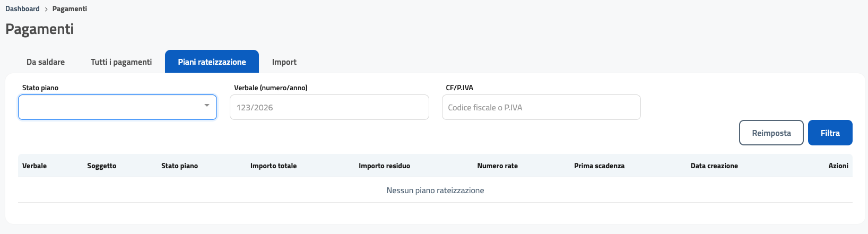Open the Tutti i pagamenti tab

[x=121, y=62]
